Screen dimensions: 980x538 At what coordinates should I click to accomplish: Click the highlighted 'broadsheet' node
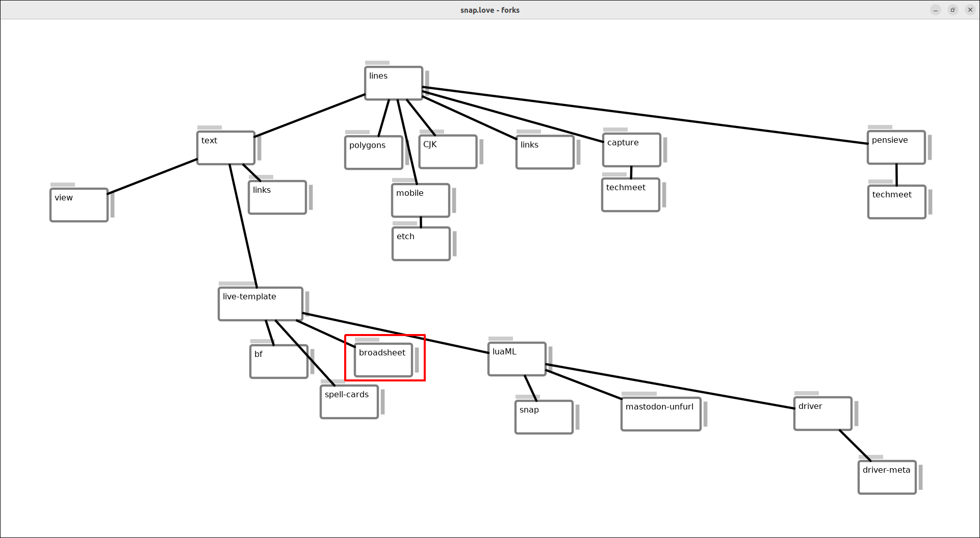[x=383, y=360]
